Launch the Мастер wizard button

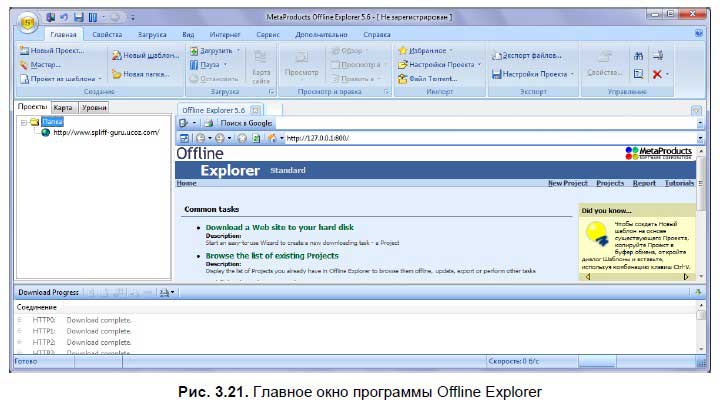(40, 65)
